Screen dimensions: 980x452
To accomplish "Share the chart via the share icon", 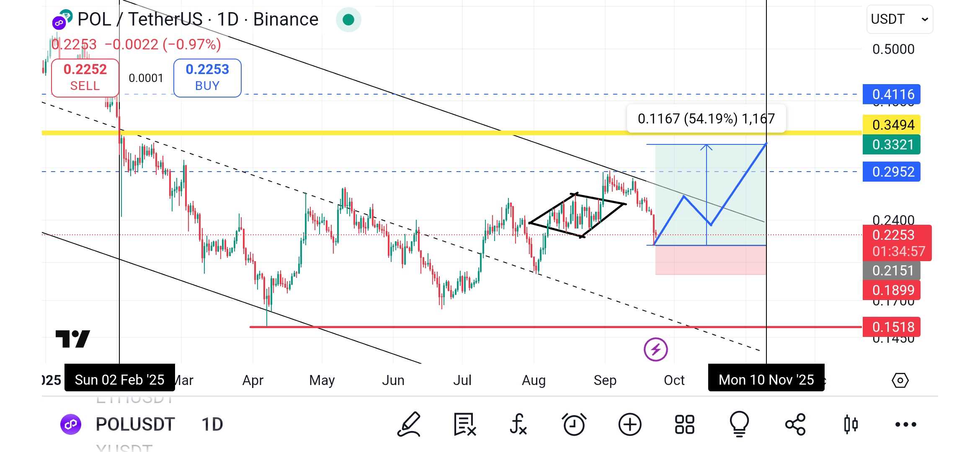I will [795, 424].
